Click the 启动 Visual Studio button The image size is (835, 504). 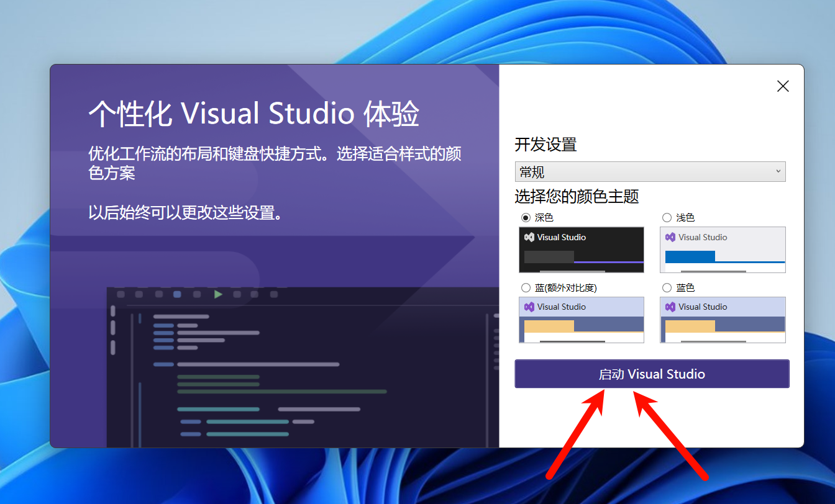pos(652,374)
